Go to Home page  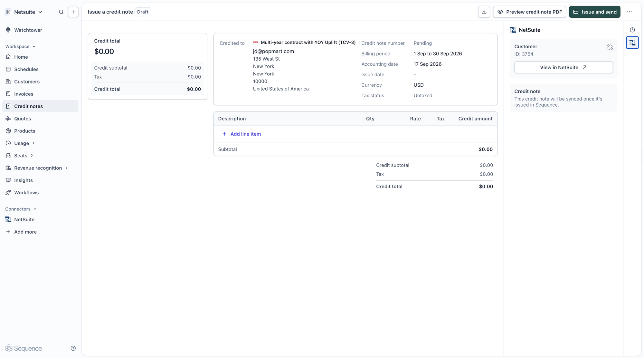pos(21,57)
